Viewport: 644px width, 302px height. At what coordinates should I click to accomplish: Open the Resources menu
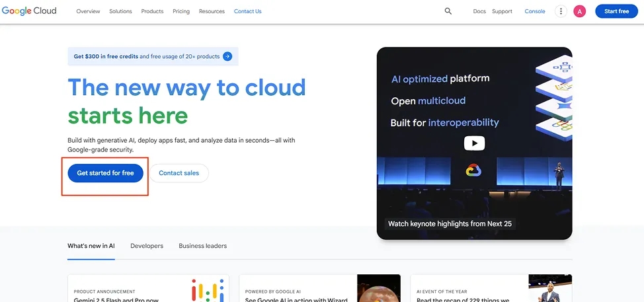pyautogui.click(x=212, y=11)
